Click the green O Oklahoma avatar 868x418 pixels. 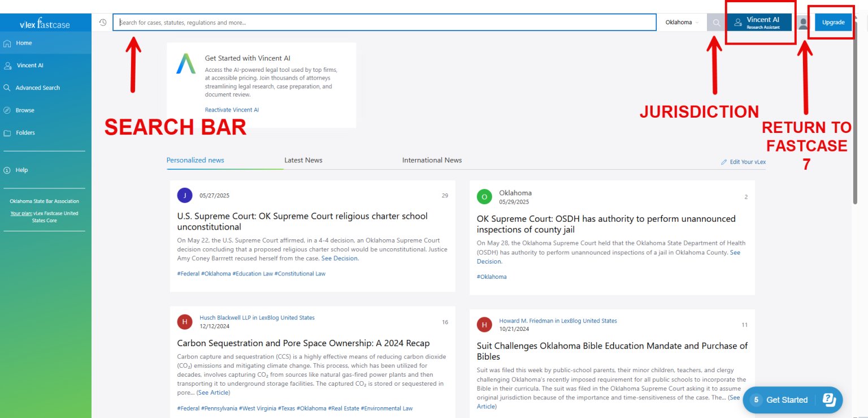(x=484, y=197)
